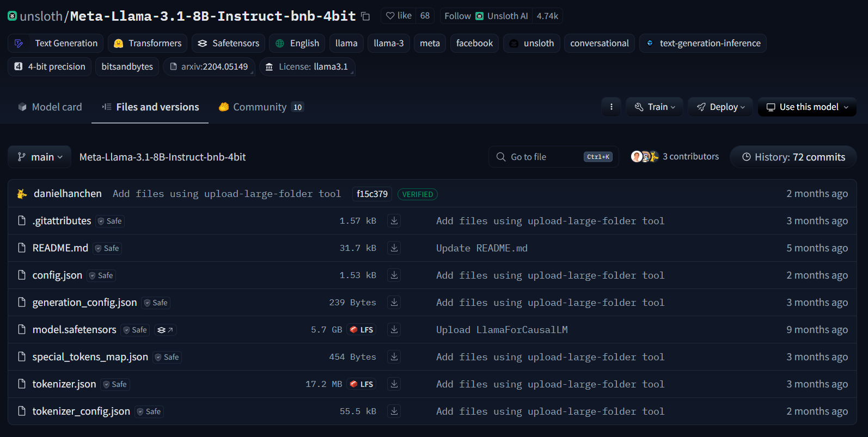Open the unsloth organization link in title
The height and width of the screenshot is (437, 868).
pos(41,16)
